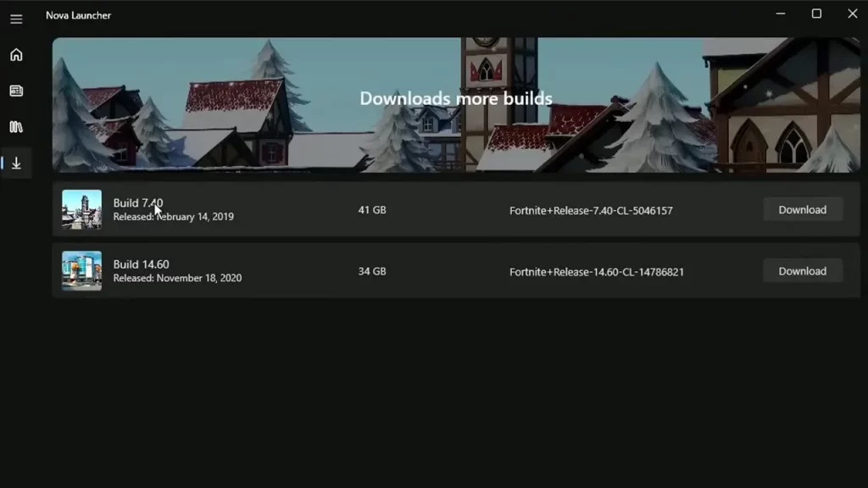The image size is (868, 488).
Task: Click the "Downloads more builds" banner heading
Action: coord(456,98)
